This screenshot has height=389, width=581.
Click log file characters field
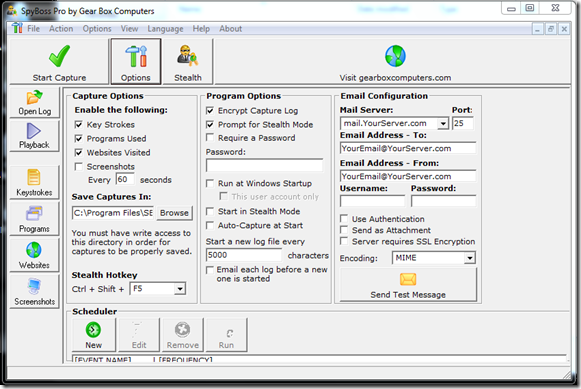[x=244, y=255]
